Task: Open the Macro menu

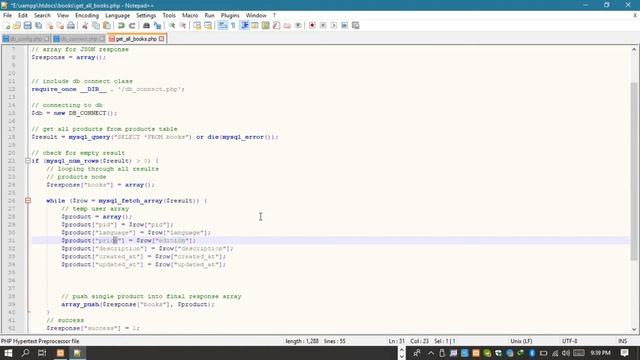Action: 190,15
